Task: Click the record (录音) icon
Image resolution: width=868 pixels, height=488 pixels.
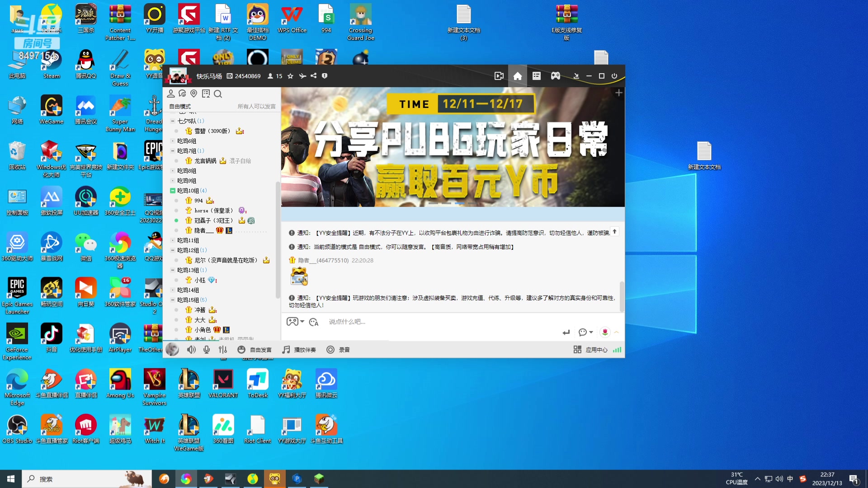Action: tap(330, 349)
